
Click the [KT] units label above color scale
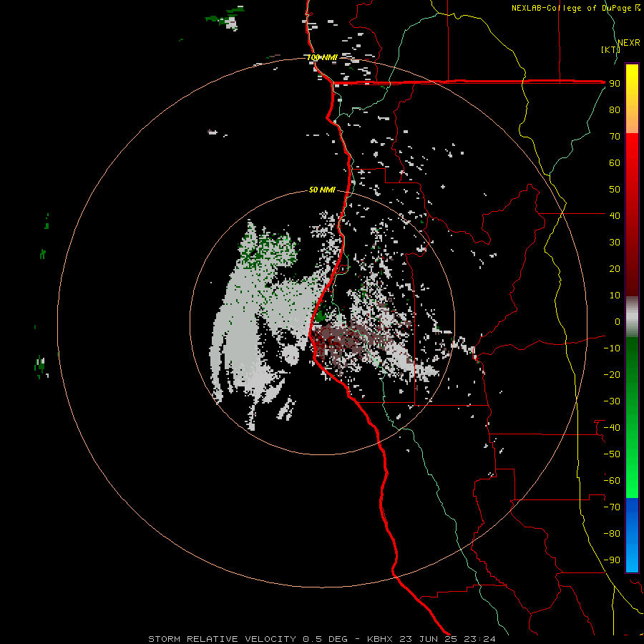(610, 49)
